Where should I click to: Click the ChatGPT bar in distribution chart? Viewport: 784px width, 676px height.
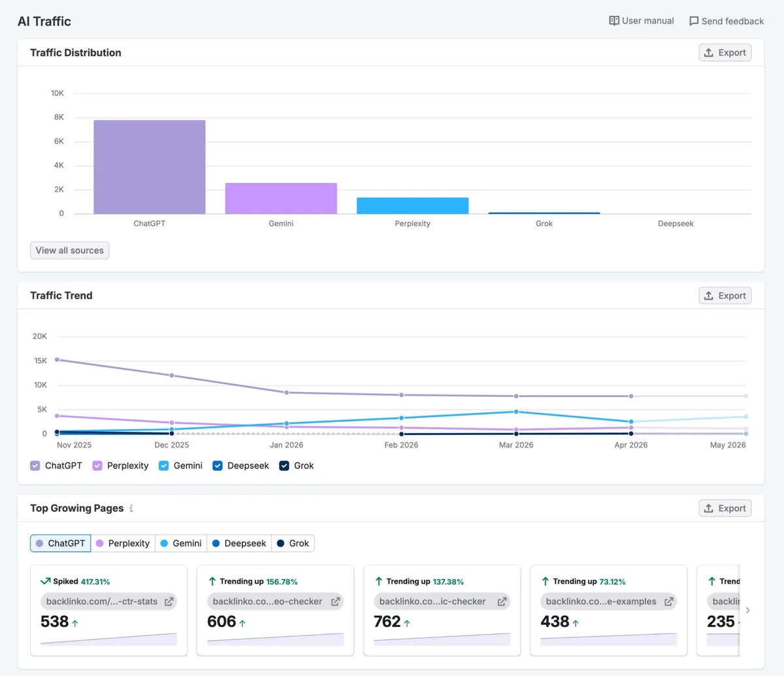click(150, 167)
